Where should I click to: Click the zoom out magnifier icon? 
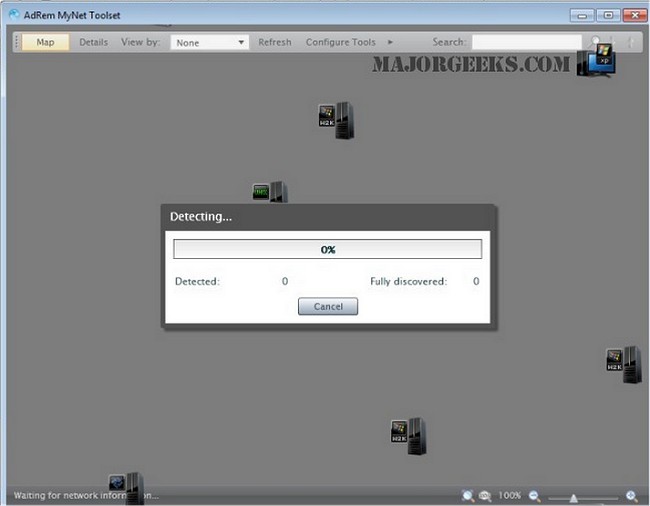(534, 496)
